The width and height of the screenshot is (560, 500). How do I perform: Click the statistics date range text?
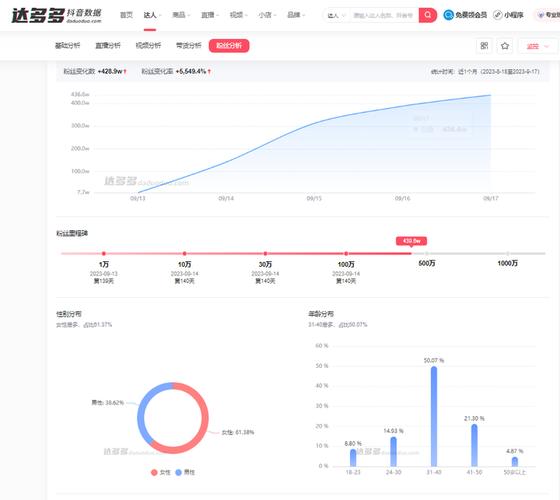[485, 71]
